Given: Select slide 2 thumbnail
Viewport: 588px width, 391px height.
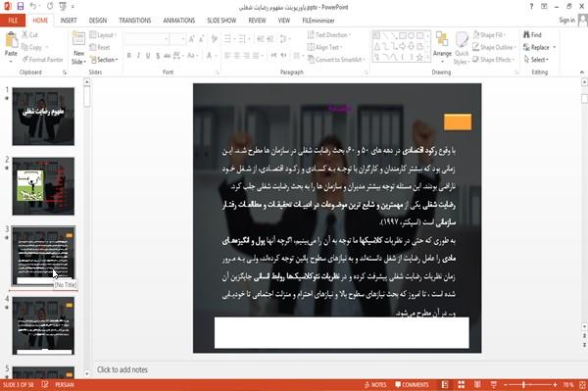Looking at the screenshot, I should point(43,186).
